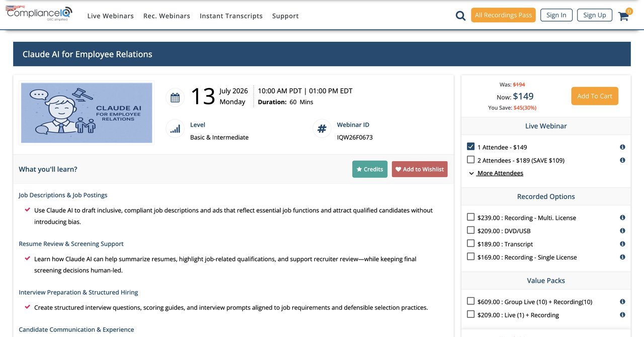The width and height of the screenshot is (644, 337).
Task: Click the Now: $149 price
Action: [x=515, y=96]
